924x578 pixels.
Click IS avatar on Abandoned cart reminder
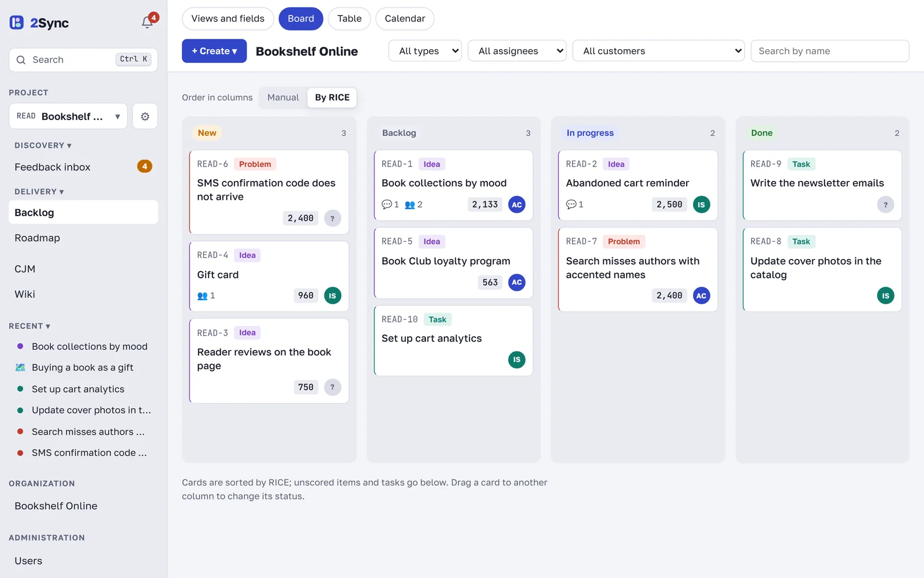[x=701, y=205]
